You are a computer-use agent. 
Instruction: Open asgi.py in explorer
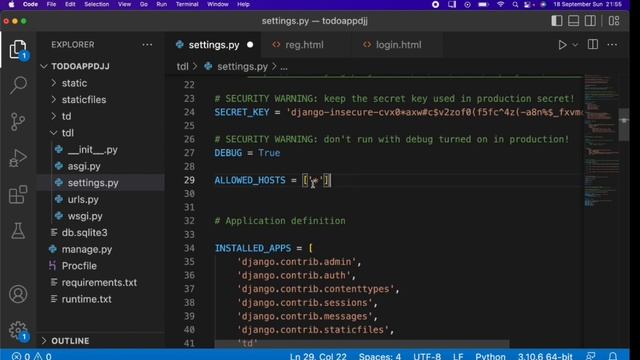click(x=84, y=166)
